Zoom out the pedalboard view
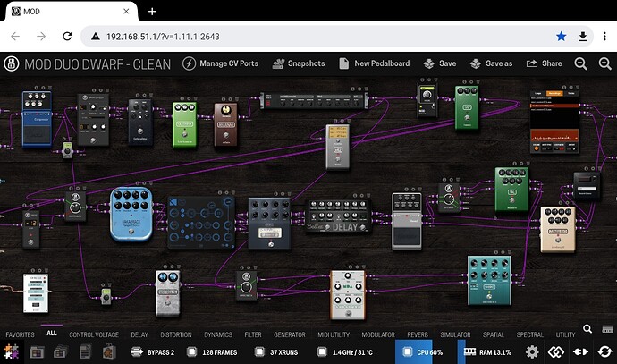 [x=581, y=63]
